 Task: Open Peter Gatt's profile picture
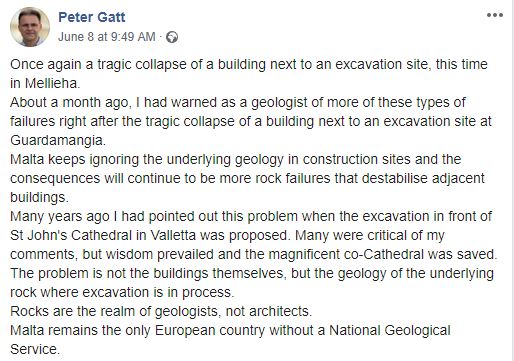tap(30, 27)
